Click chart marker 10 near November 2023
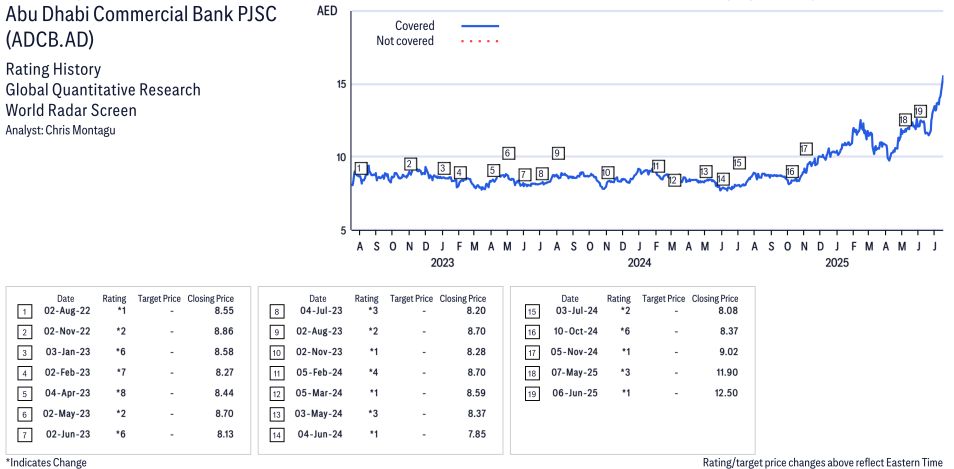 (x=607, y=173)
